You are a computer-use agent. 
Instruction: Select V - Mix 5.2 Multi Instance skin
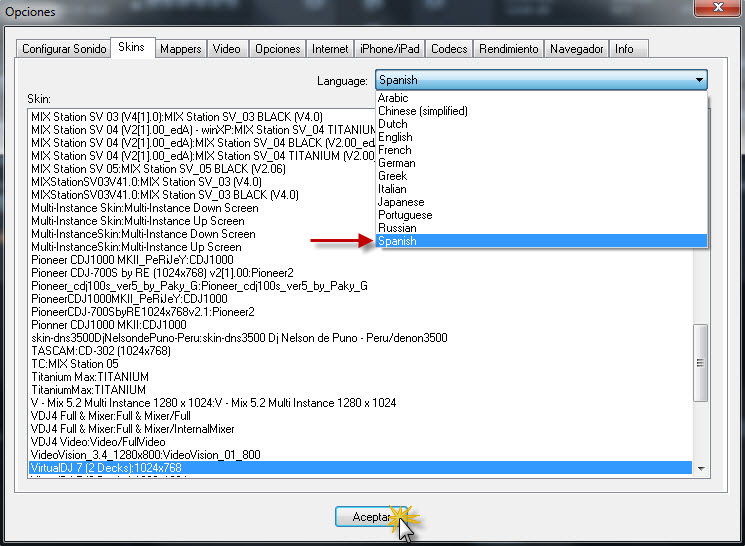(361, 403)
